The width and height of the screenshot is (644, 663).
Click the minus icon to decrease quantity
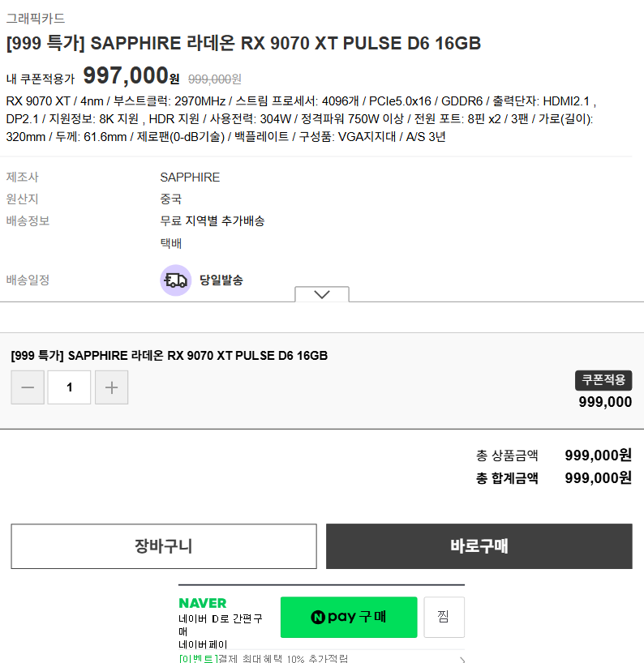[28, 387]
